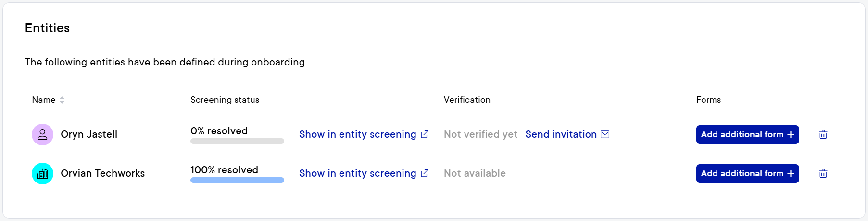The width and height of the screenshot is (868, 221).
Task: Send invitation to Oryn Jastell
Action: pyautogui.click(x=561, y=134)
